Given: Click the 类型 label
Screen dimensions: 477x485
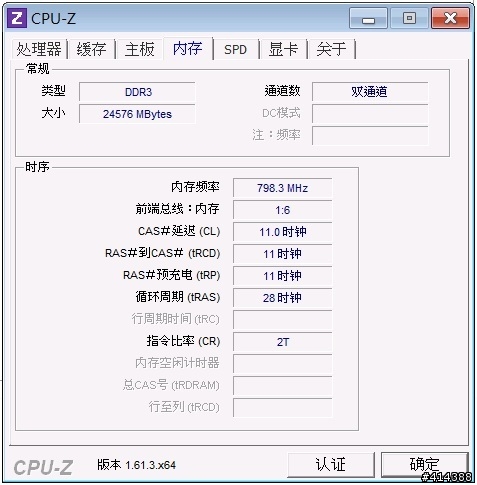Looking at the screenshot, I should pyautogui.click(x=53, y=91).
